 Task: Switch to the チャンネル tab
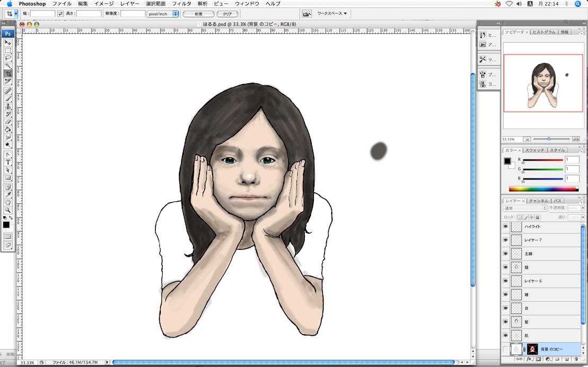pyautogui.click(x=539, y=201)
